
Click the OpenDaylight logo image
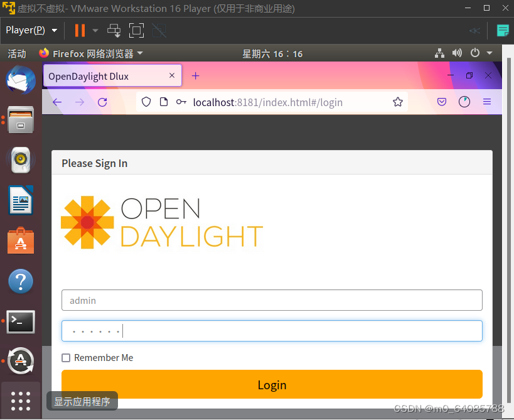(162, 222)
